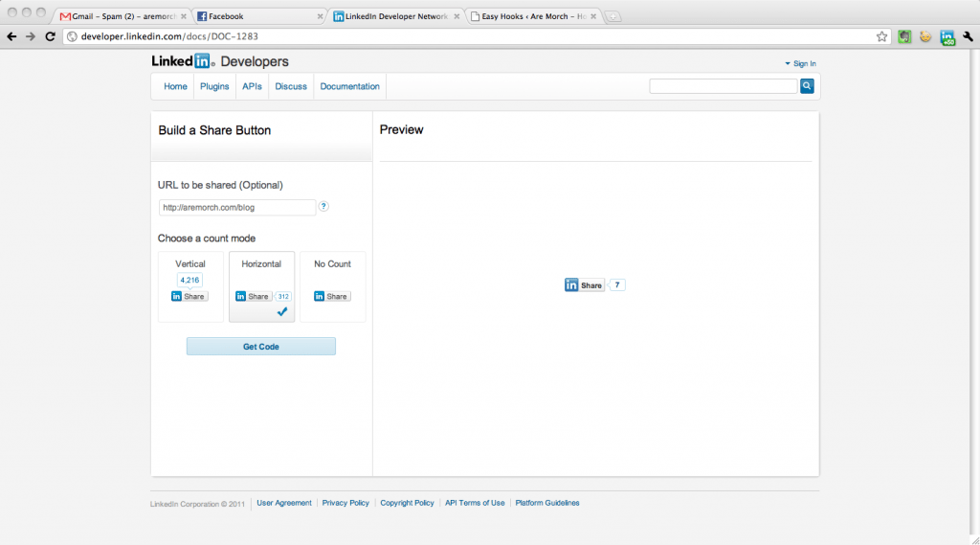
Task: Click the Preview heading
Action: click(x=401, y=129)
